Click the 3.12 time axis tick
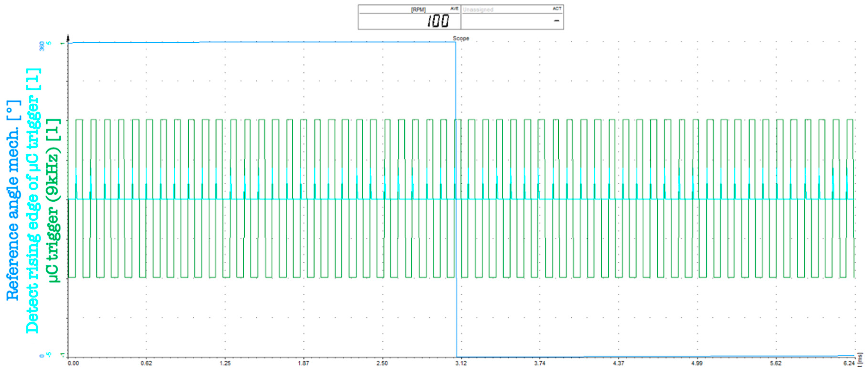Screen dimensions: 868x372 (461, 363)
